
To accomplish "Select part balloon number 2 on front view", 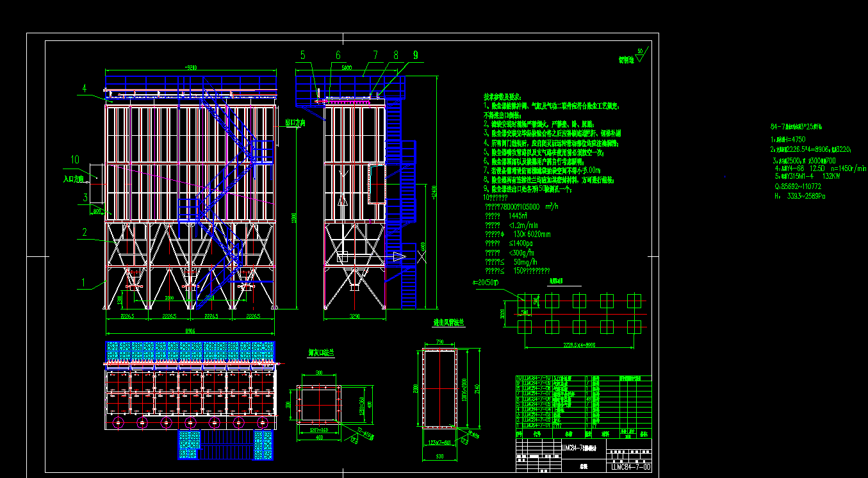I will [84, 232].
